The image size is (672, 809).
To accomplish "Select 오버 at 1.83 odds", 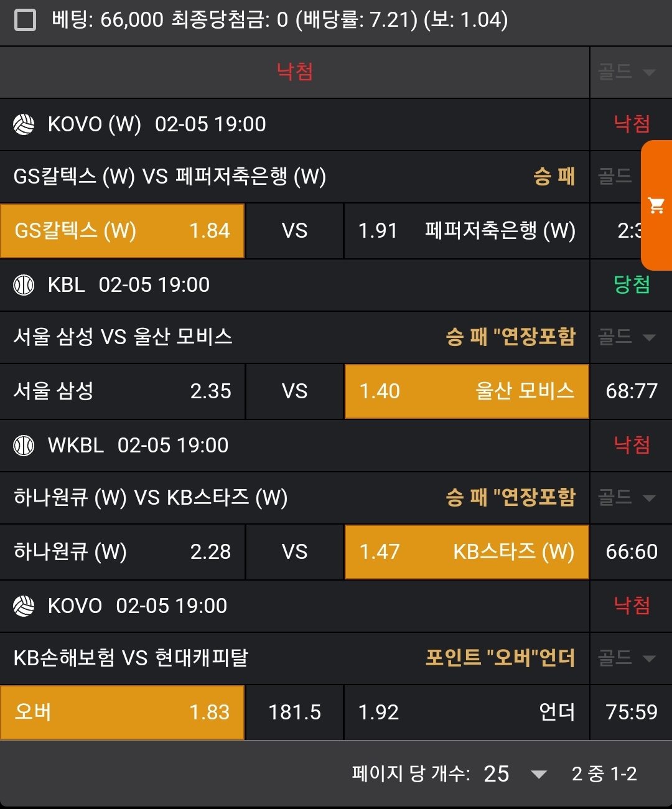I will click(x=122, y=713).
